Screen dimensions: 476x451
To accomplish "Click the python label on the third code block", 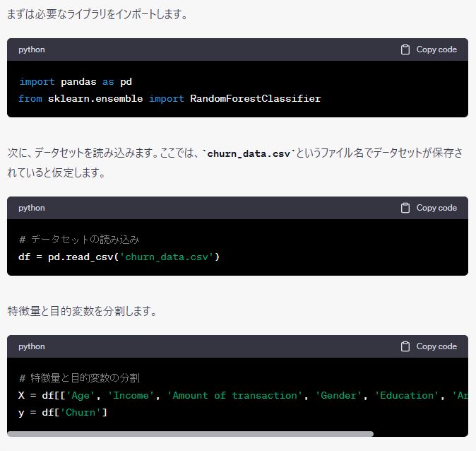I will [32, 346].
